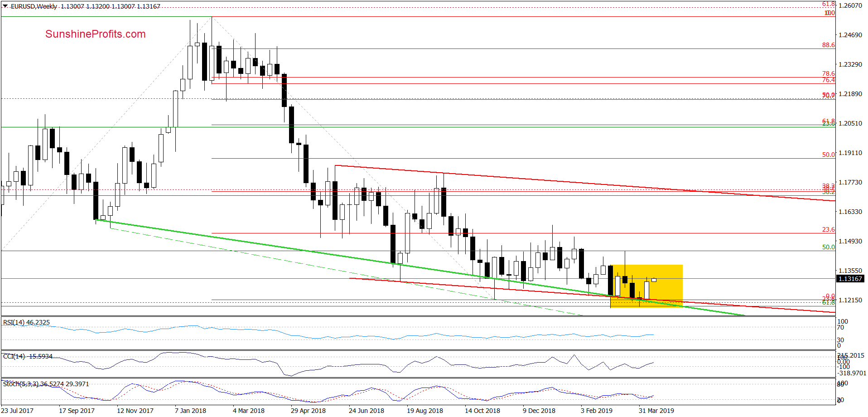Viewport: 868px width, 417px height.
Task: Click the -318.9701 value on the CCI scale
Action: [852, 373]
